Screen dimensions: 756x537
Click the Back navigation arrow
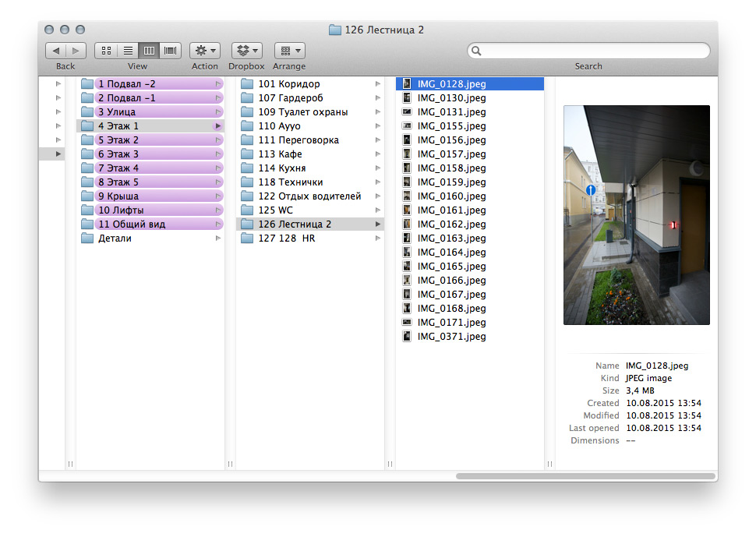point(55,51)
